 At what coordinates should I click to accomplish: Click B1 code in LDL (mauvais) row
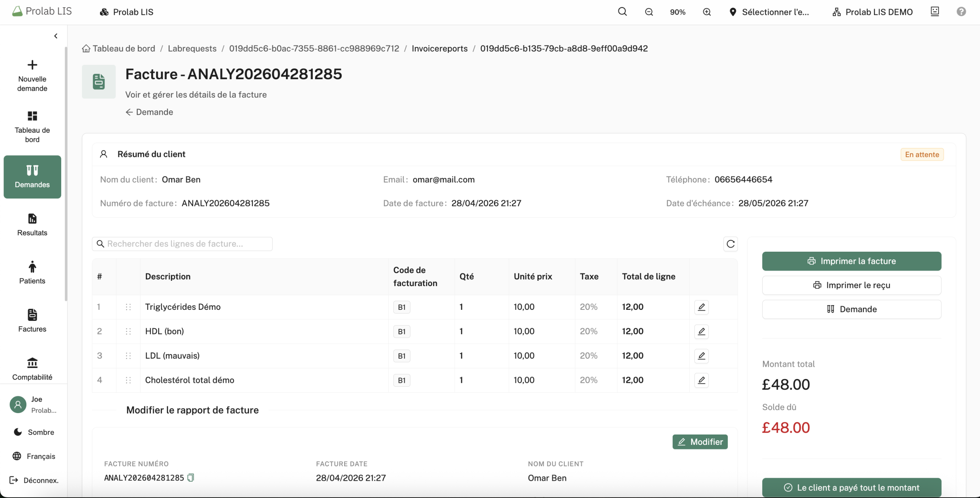[402, 356]
